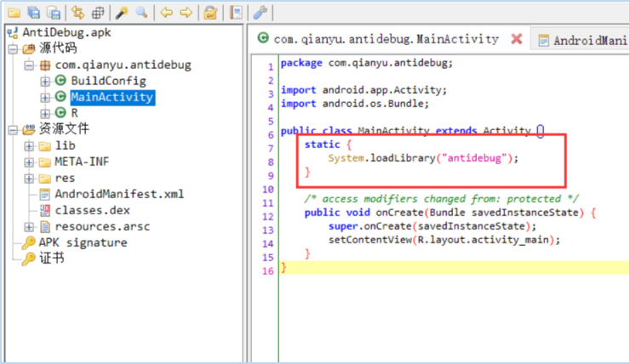Viewport: 630px width, 364px height.
Task: Expand the res folder node
Action: click(x=29, y=179)
